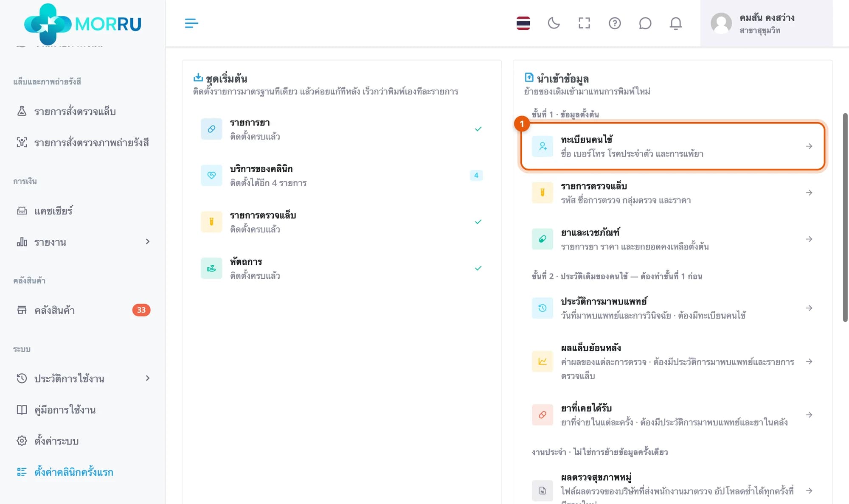
Task: Click the MORRU logo
Action: [83, 24]
